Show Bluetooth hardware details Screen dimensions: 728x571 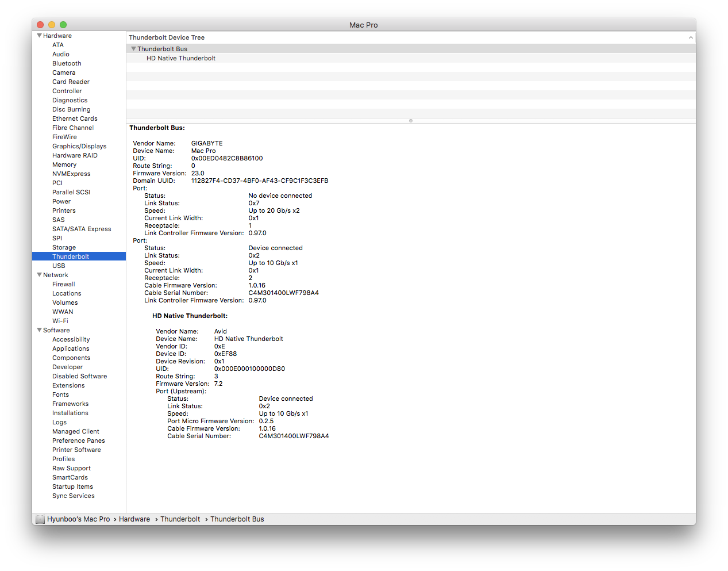tap(67, 63)
